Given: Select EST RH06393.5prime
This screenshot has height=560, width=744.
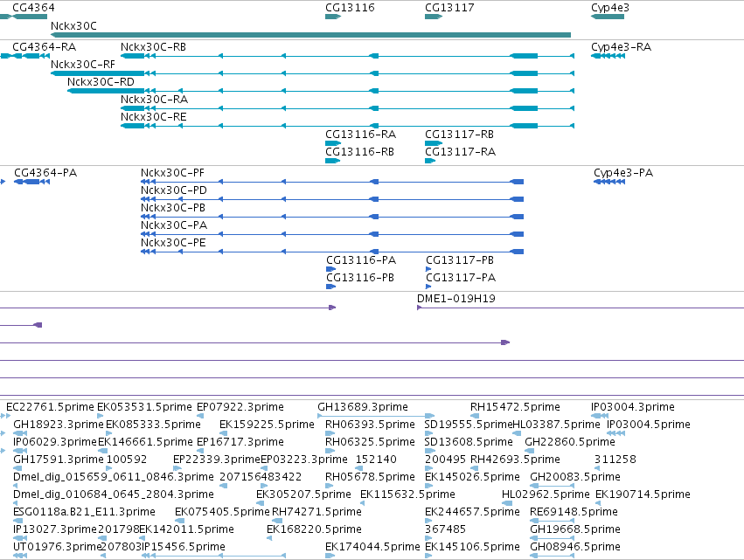Looking at the screenshot, I should click(370, 425).
